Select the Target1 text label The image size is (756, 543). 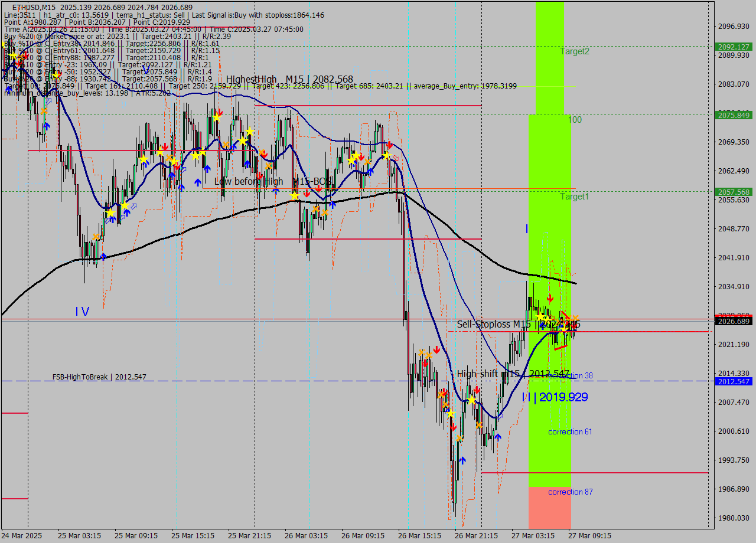coord(575,197)
